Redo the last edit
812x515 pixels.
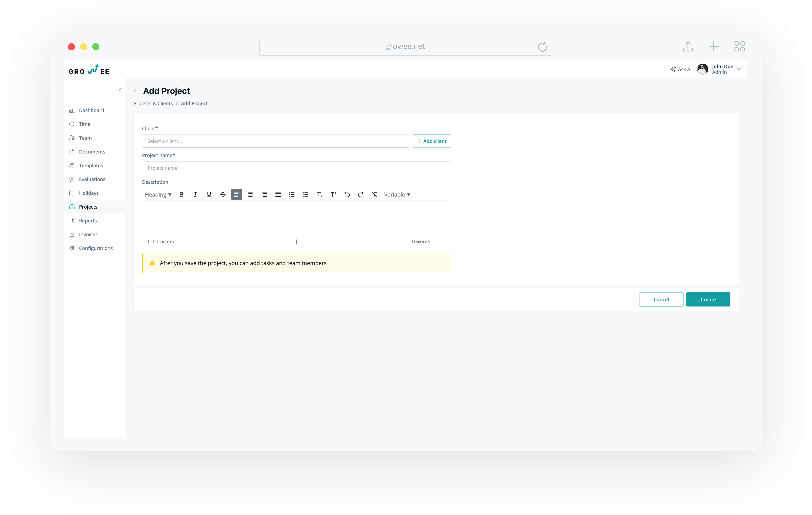pyautogui.click(x=361, y=194)
